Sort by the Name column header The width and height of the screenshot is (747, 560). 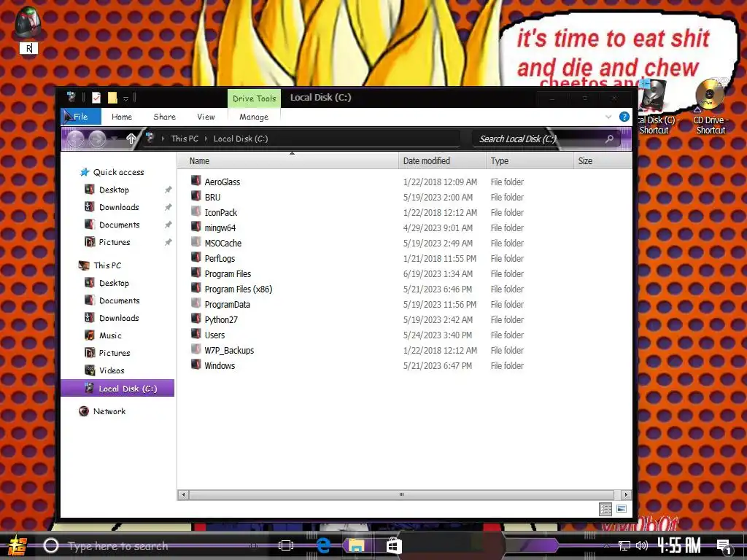[287, 161]
